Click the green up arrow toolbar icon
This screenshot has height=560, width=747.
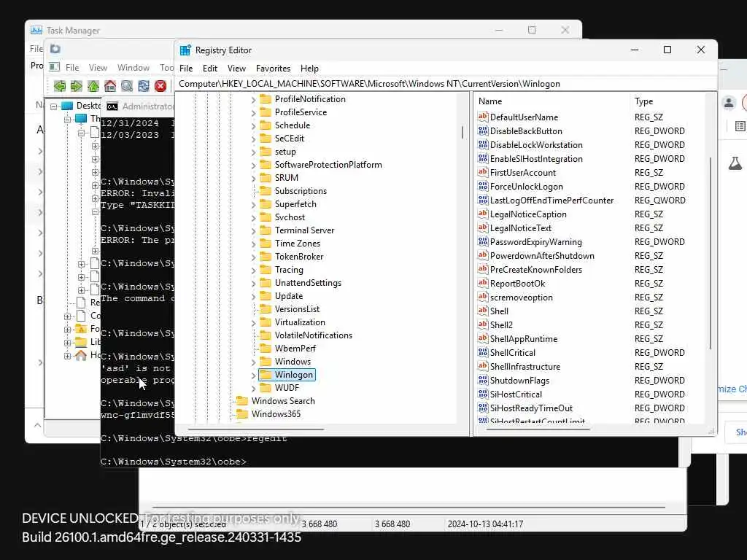(x=93, y=86)
